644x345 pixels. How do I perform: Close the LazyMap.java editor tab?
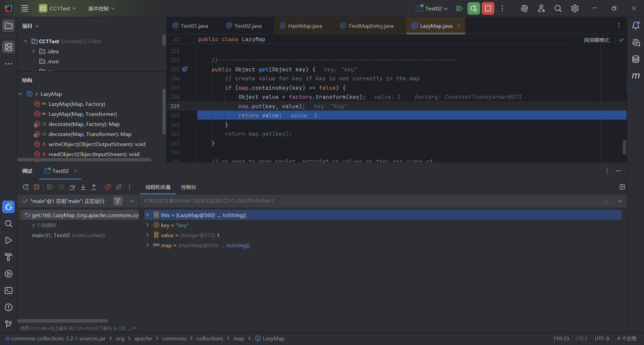tap(459, 25)
